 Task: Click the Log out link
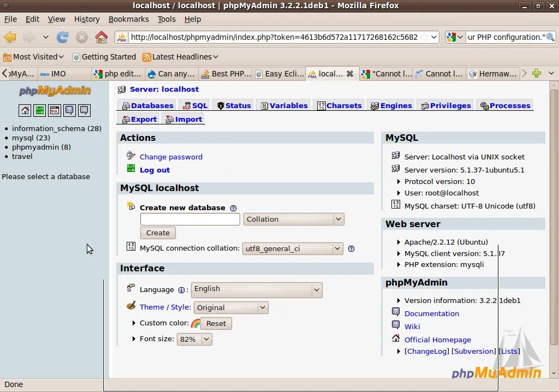pyautogui.click(x=154, y=170)
